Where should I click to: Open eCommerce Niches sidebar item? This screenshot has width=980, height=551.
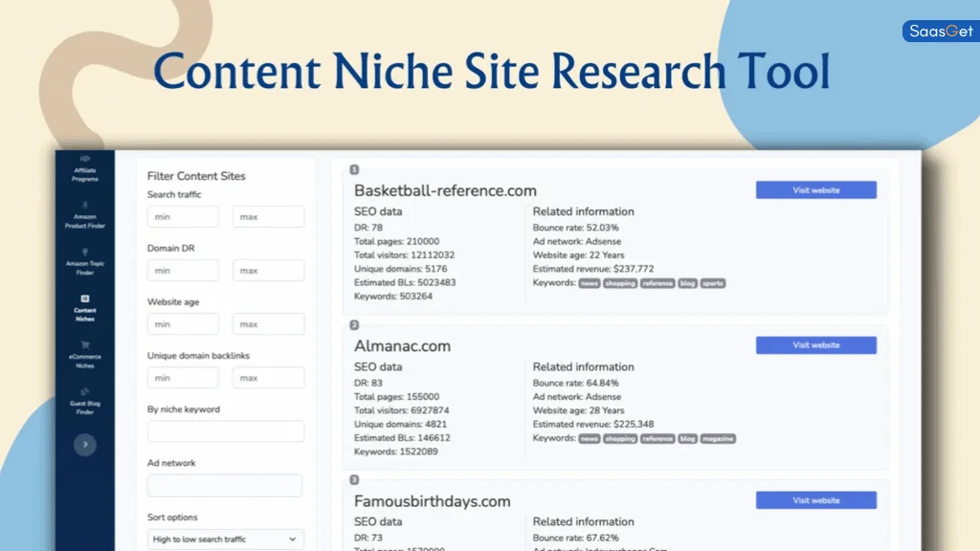tap(85, 355)
